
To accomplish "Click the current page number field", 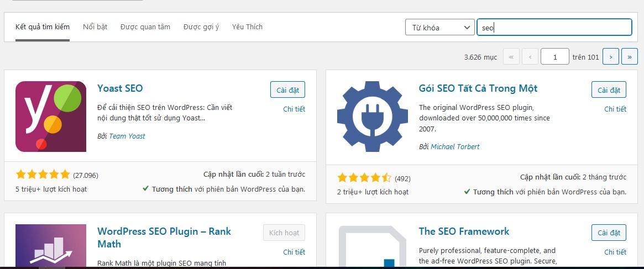I will (x=554, y=56).
